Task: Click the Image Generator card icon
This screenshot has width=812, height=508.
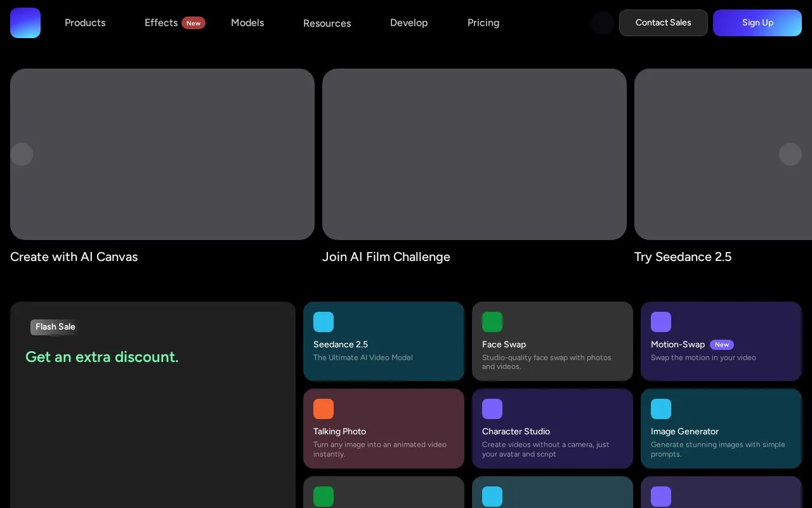Action: tap(661, 409)
